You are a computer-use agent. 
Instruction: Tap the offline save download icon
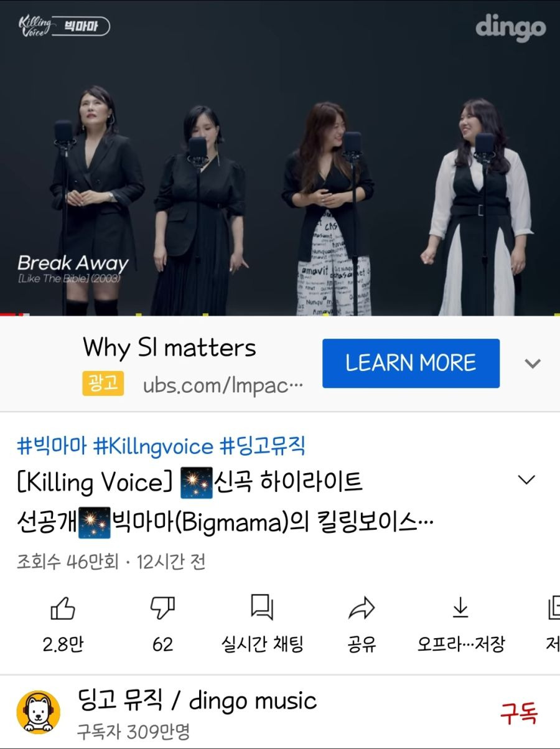[x=460, y=608]
